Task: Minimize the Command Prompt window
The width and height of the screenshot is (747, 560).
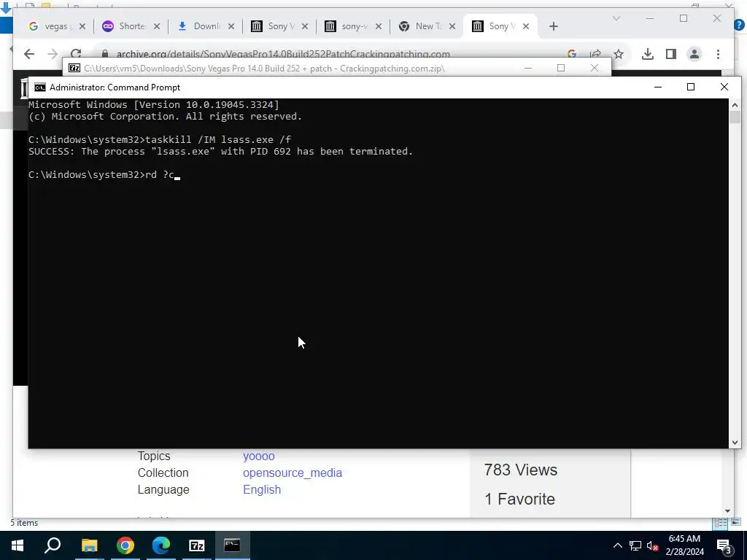Action: click(658, 87)
